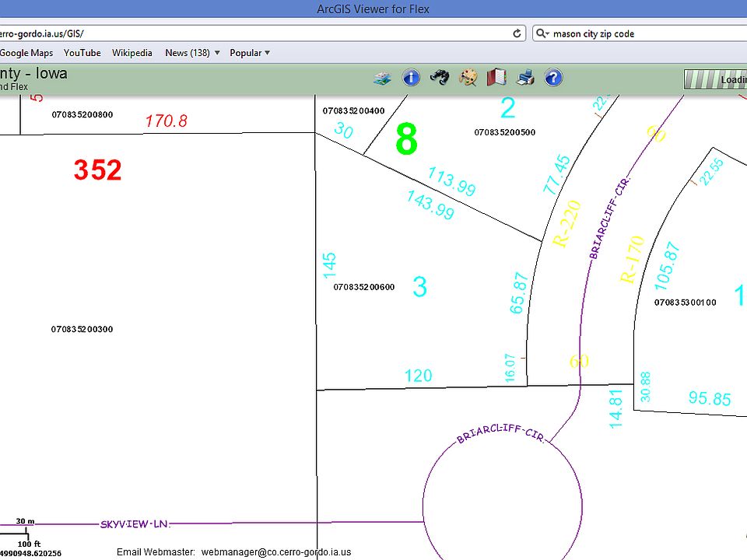The width and height of the screenshot is (747, 560).
Task: Open help with the question mark icon
Action: click(x=553, y=77)
